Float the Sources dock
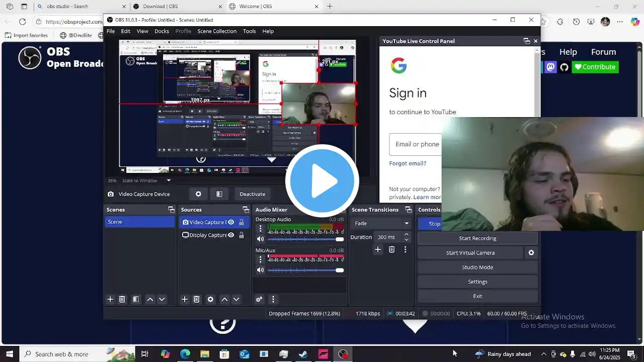 pyautogui.click(x=246, y=210)
